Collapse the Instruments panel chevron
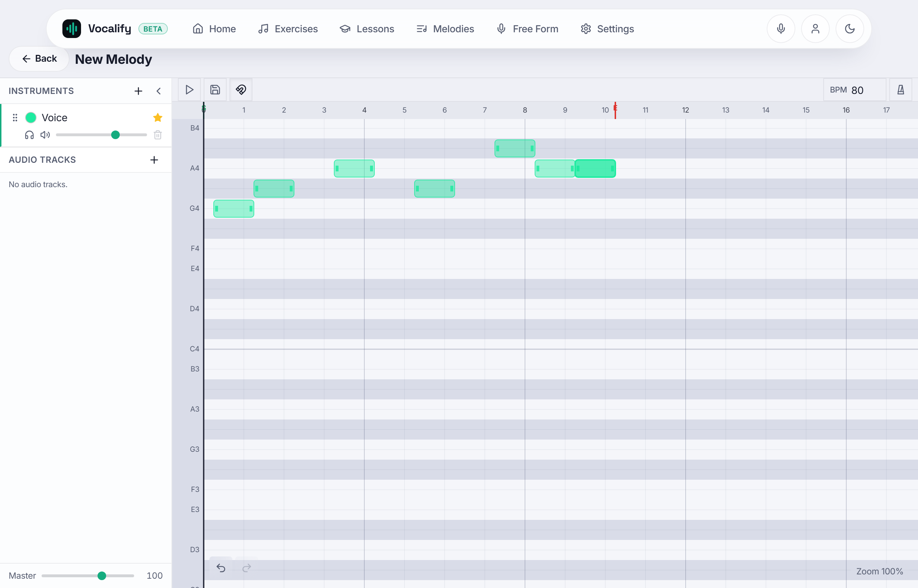 [x=158, y=91]
